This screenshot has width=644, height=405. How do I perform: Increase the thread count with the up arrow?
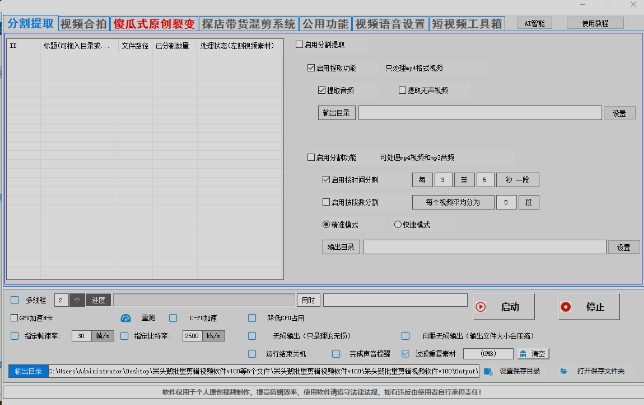pos(77,299)
